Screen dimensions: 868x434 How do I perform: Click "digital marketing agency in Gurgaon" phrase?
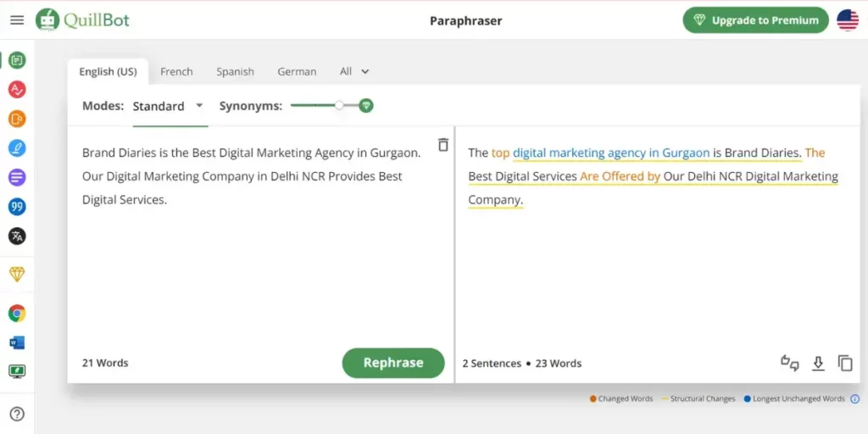click(x=611, y=153)
